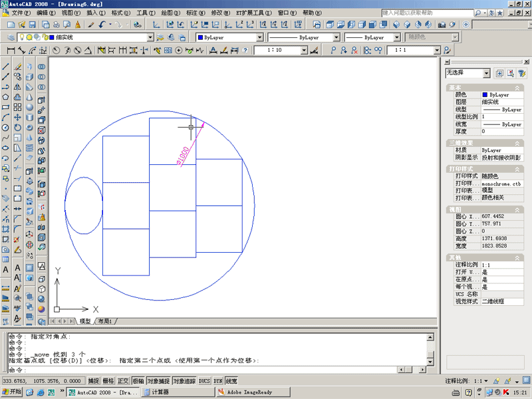Select the Polygon draw tool

pyautogui.click(x=5, y=97)
